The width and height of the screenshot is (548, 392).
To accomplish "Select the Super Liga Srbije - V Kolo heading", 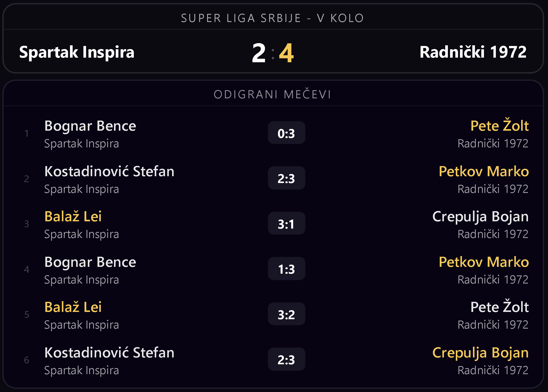I will [272, 18].
